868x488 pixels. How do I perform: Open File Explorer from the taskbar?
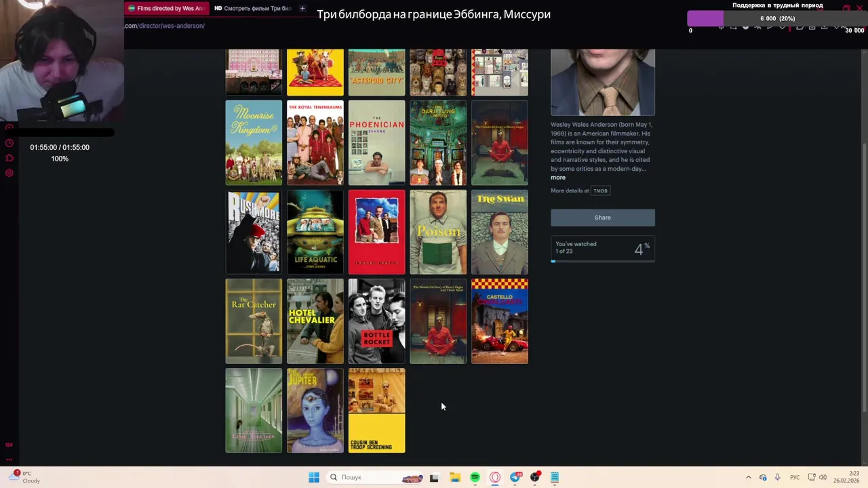(454, 477)
